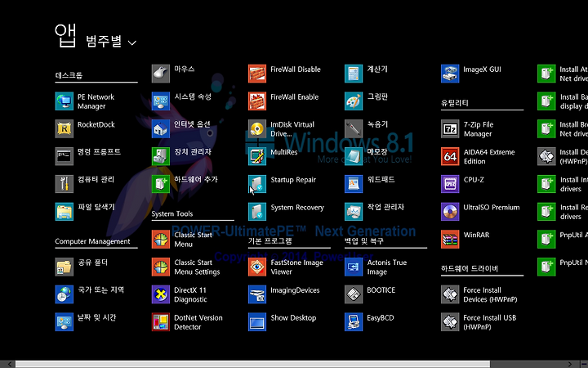This screenshot has width=588, height=368.
Task: Expand the 범주별 sort dropdown
Action: tap(111, 42)
